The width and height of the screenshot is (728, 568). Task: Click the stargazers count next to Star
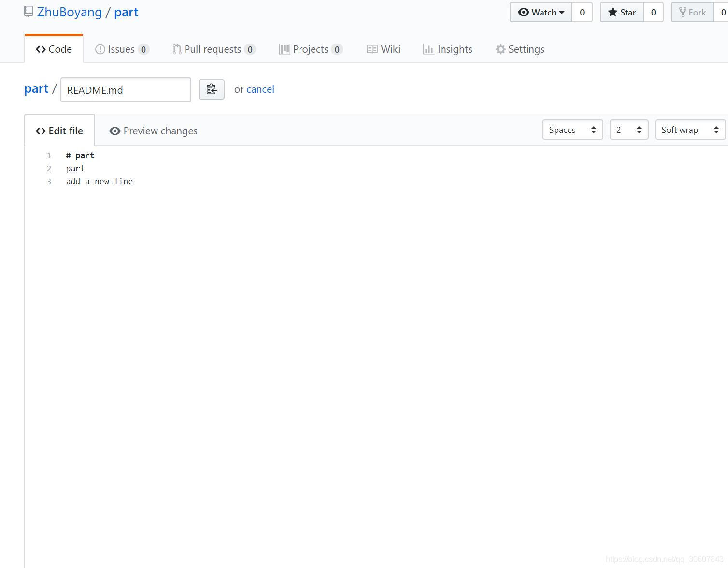tap(653, 12)
